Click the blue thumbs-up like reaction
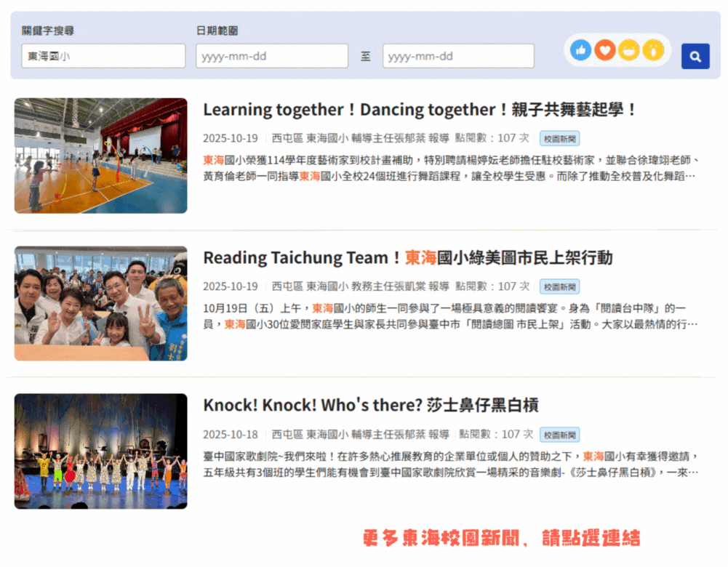Image resolution: width=728 pixels, height=567 pixels. pyautogui.click(x=580, y=50)
